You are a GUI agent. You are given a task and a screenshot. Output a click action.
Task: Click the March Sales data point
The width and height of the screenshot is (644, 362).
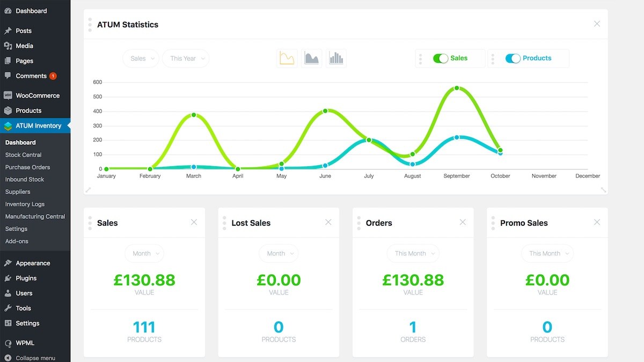(x=194, y=115)
